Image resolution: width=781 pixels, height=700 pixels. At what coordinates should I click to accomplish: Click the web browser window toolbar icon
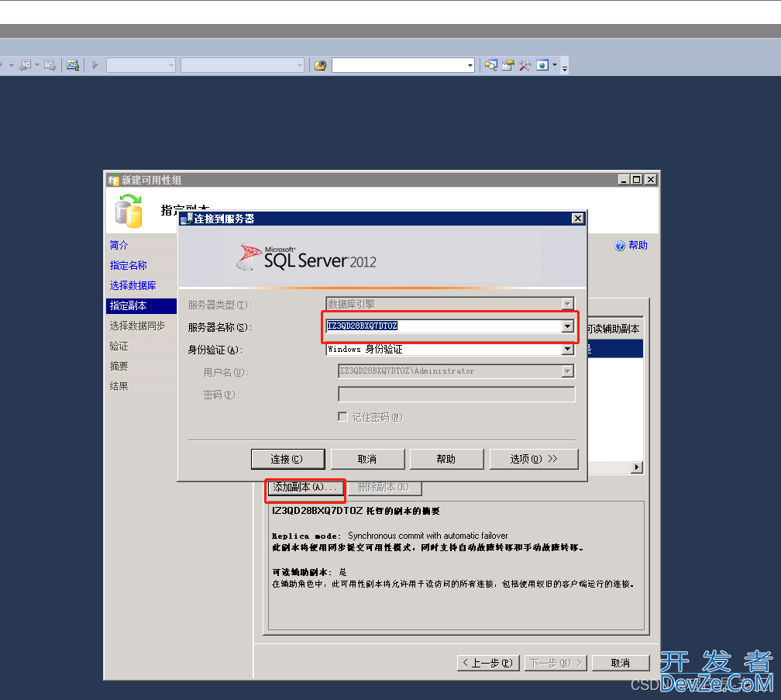point(542,65)
